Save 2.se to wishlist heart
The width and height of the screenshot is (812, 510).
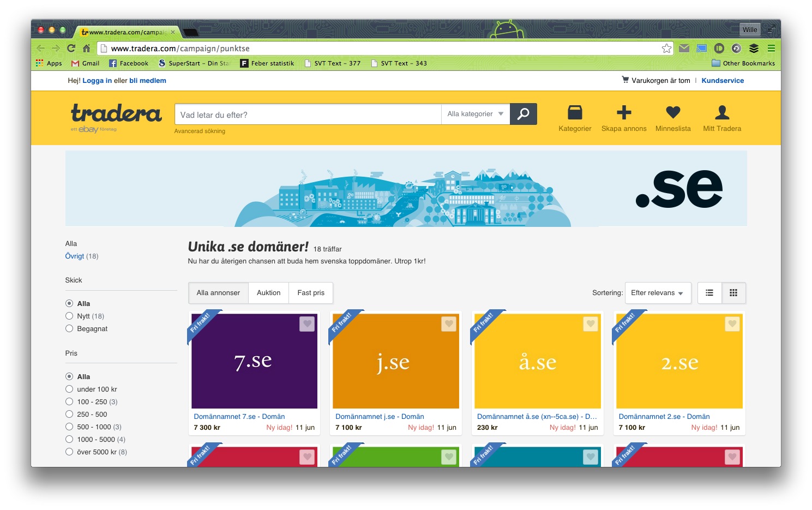[732, 324]
